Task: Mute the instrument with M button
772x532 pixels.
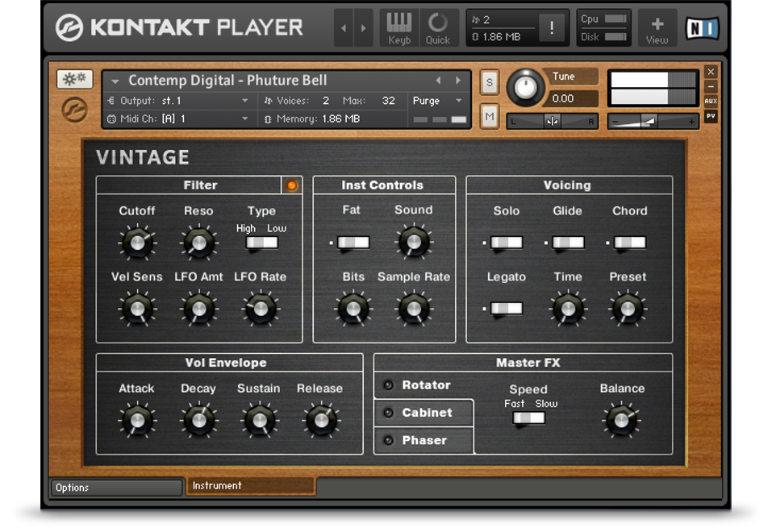Action: point(489,116)
